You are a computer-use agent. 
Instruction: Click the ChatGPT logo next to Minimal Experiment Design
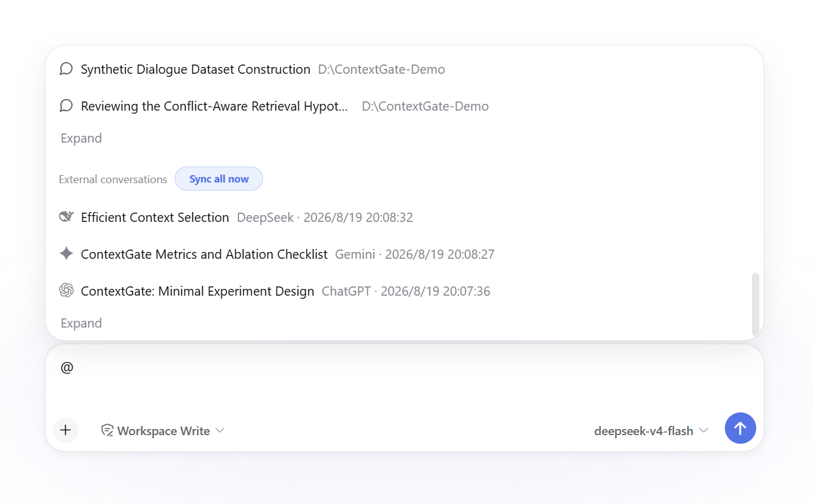(66, 290)
